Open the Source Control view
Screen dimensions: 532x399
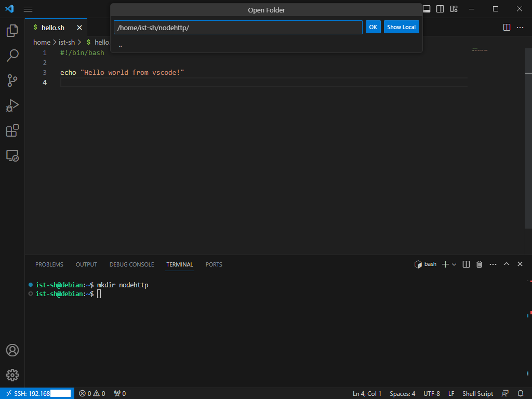pyautogui.click(x=12, y=80)
